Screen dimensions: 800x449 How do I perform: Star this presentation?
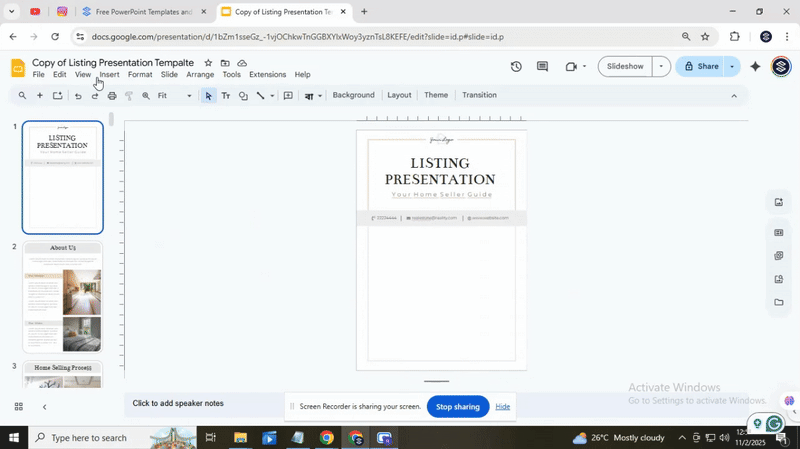208,63
